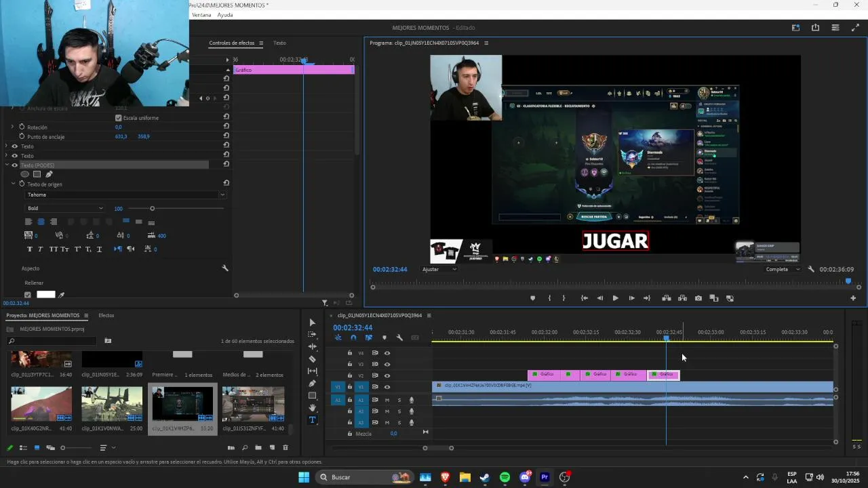The image size is (868, 488).
Task: Open the Ventana menu
Action: click(x=201, y=15)
